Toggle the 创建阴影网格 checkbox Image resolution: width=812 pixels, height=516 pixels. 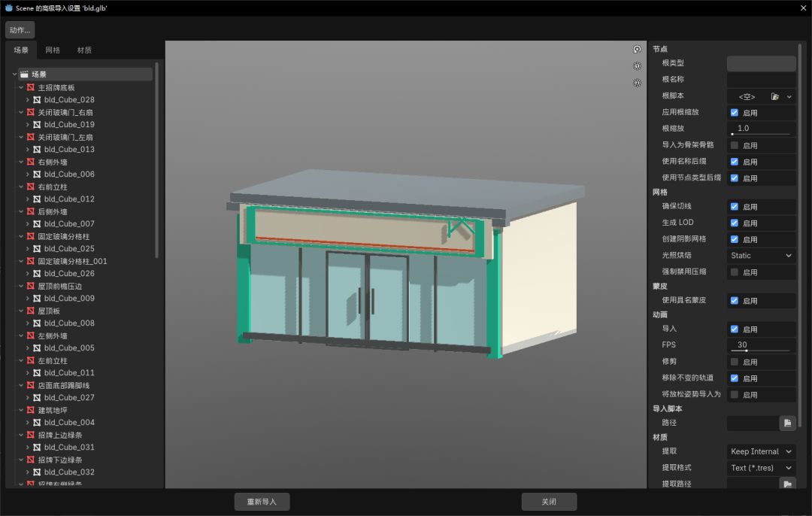click(x=735, y=239)
